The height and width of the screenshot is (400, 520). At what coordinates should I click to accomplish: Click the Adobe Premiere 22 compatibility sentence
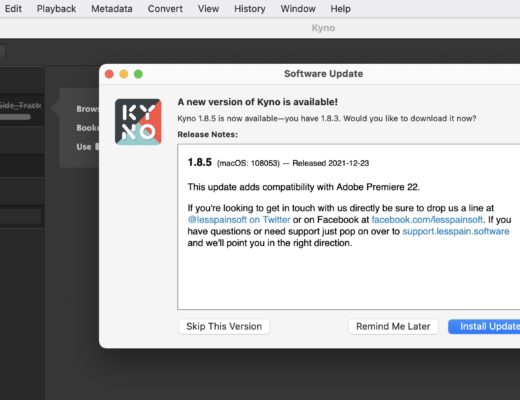tap(303, 187)
